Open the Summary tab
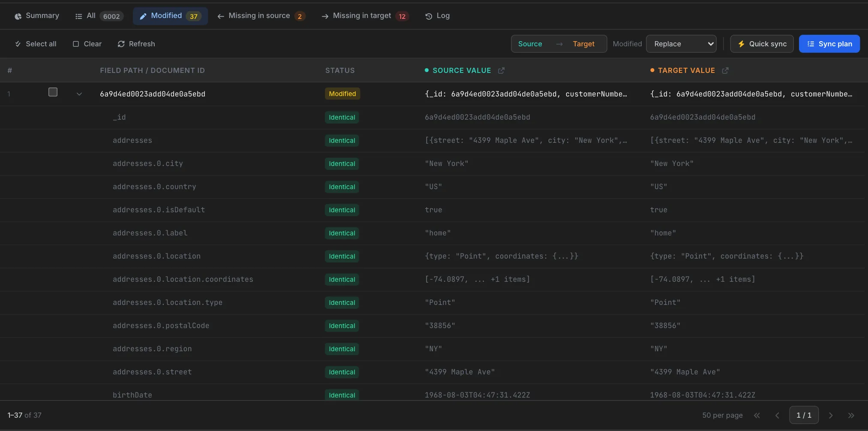This screenshot has height=431, width=868. pos(36,16)
